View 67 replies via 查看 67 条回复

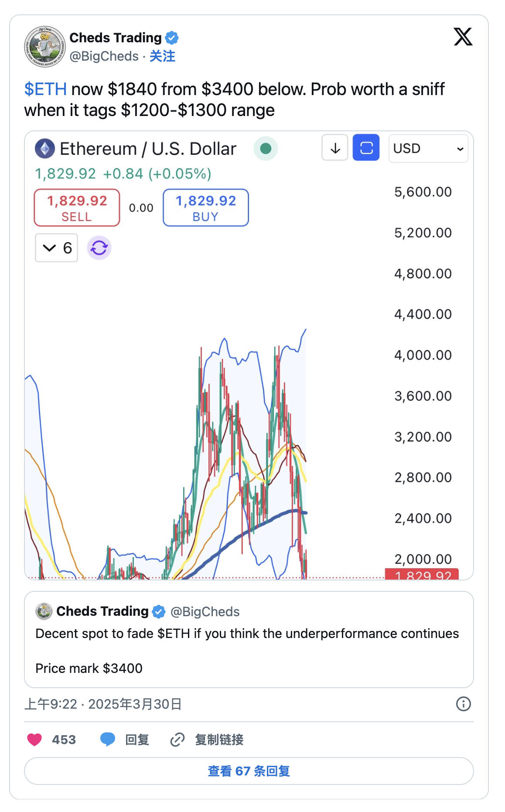(249, 771)
